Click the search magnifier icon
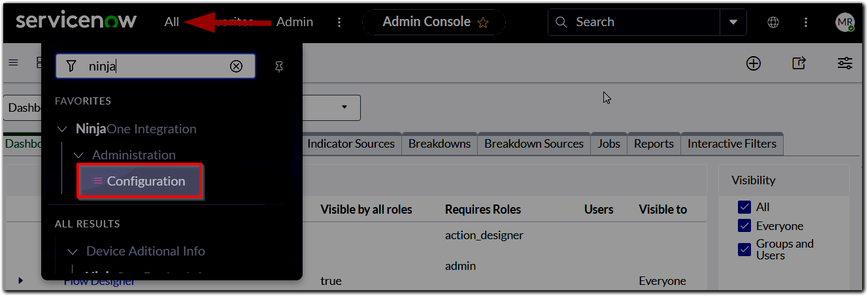868x296 pixels. point(560,22)
